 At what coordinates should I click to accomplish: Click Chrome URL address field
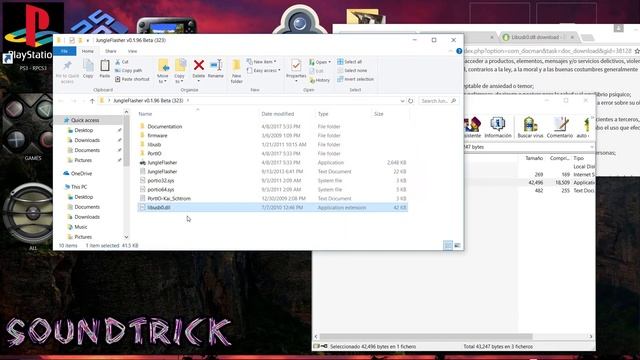(x=547, y=51)
